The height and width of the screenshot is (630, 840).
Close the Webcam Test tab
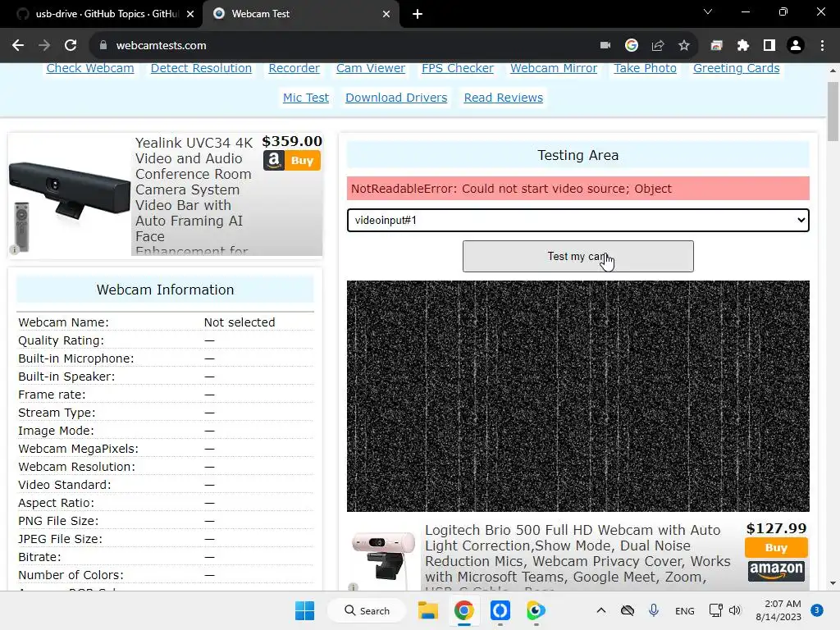386,14
